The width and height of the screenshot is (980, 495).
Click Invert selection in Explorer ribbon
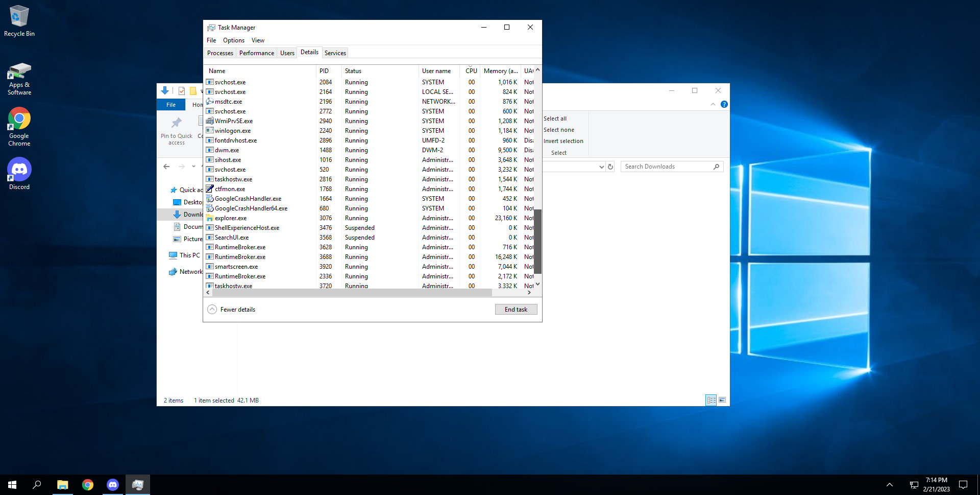tap(563, 141)
